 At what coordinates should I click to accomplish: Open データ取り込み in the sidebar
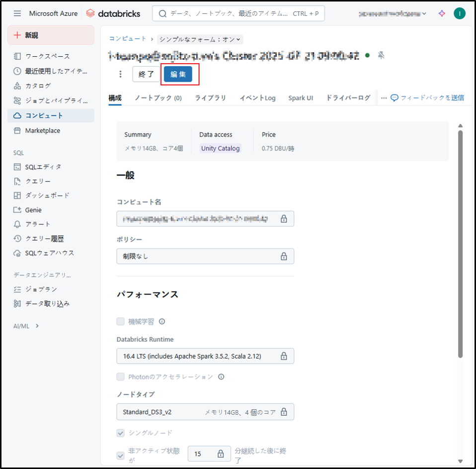[x=51, y=304]
